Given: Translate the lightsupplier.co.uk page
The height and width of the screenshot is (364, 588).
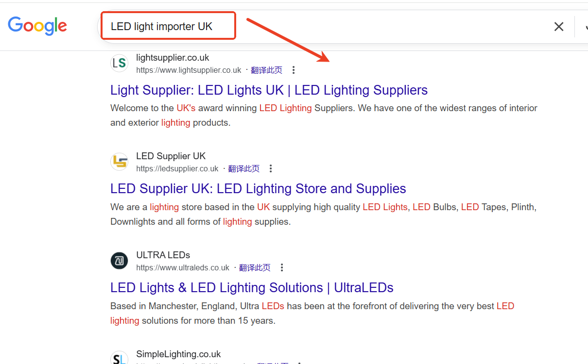Looking at the screenshot, I should click(266, 70).
